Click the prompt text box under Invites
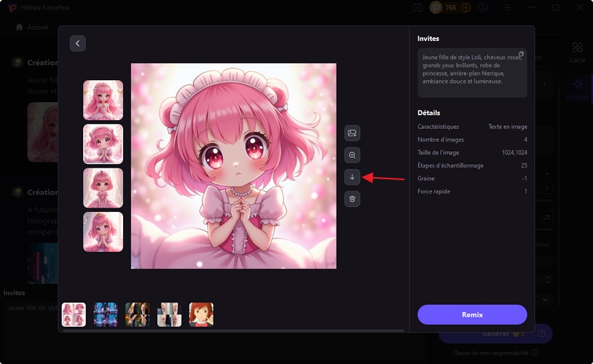This screenshot has width=593, height=364. [472, 73]
